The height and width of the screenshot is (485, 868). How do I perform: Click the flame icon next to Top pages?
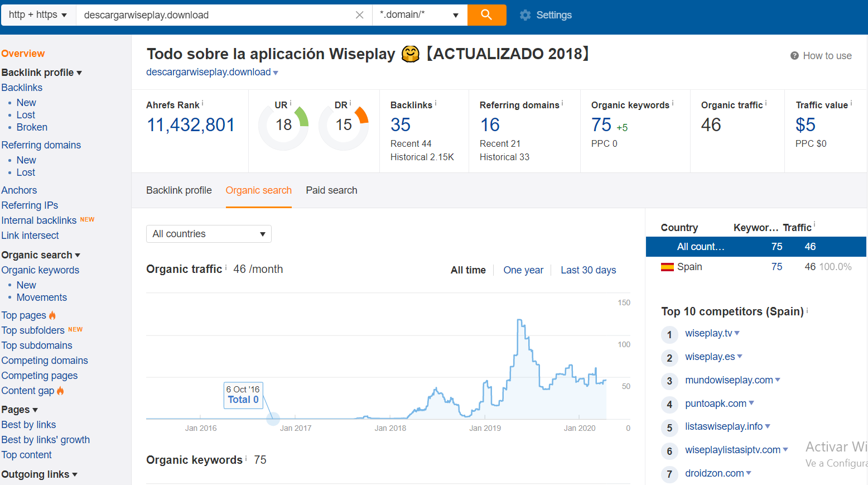pyautogui.click(x=52, y=315)
